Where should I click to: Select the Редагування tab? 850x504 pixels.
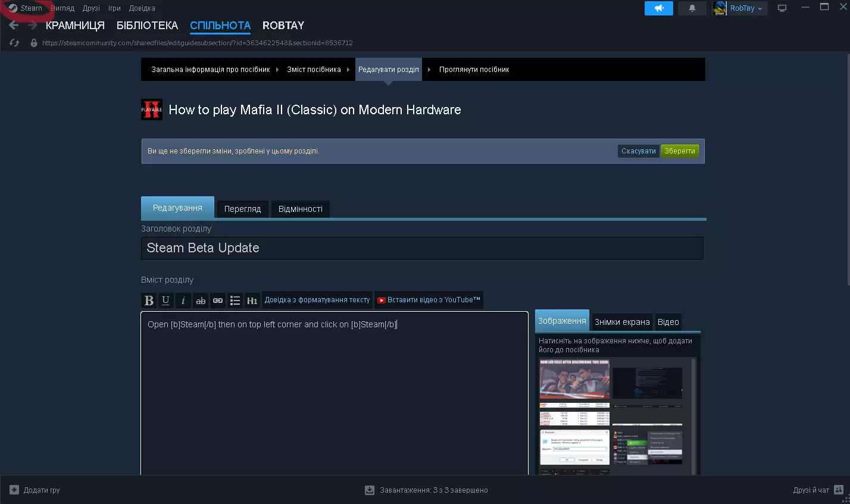[177, 208]
